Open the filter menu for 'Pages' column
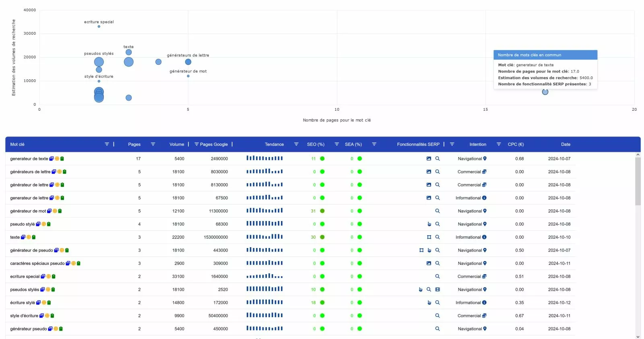This screenshot has width=644, height=339. [153, 144]
